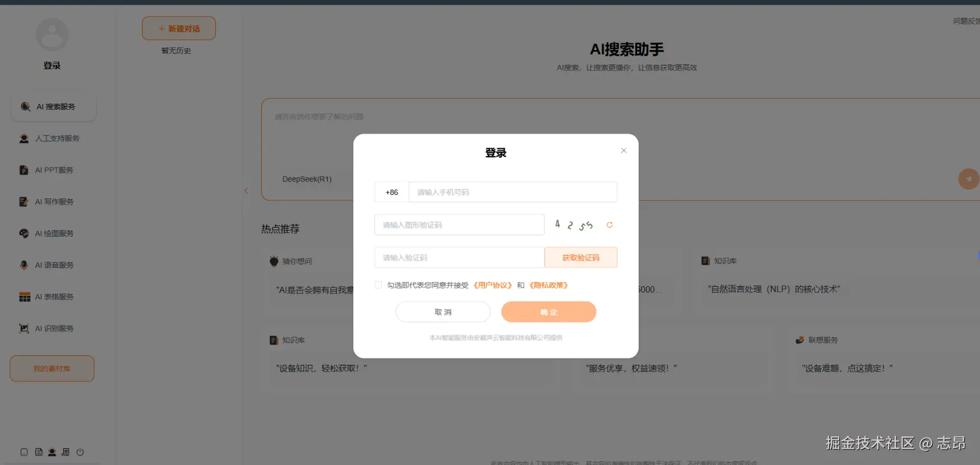The height and width of the screenshot is (465, 980).
Task: Focus the 请输入图形验证码 captcha input field
Action: [459, 225]
